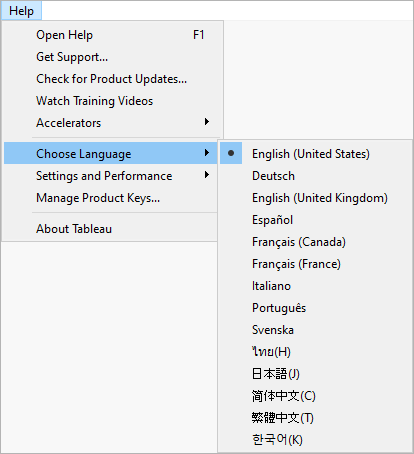Open Manage Product Keys dialog

point(110,198)
